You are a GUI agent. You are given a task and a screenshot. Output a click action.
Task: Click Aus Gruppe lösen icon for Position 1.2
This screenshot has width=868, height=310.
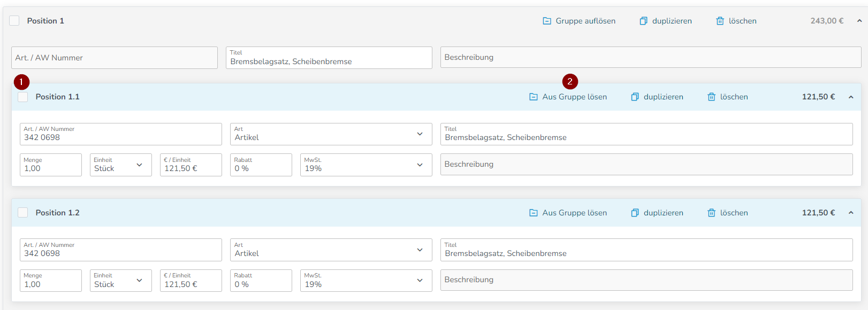534,213
